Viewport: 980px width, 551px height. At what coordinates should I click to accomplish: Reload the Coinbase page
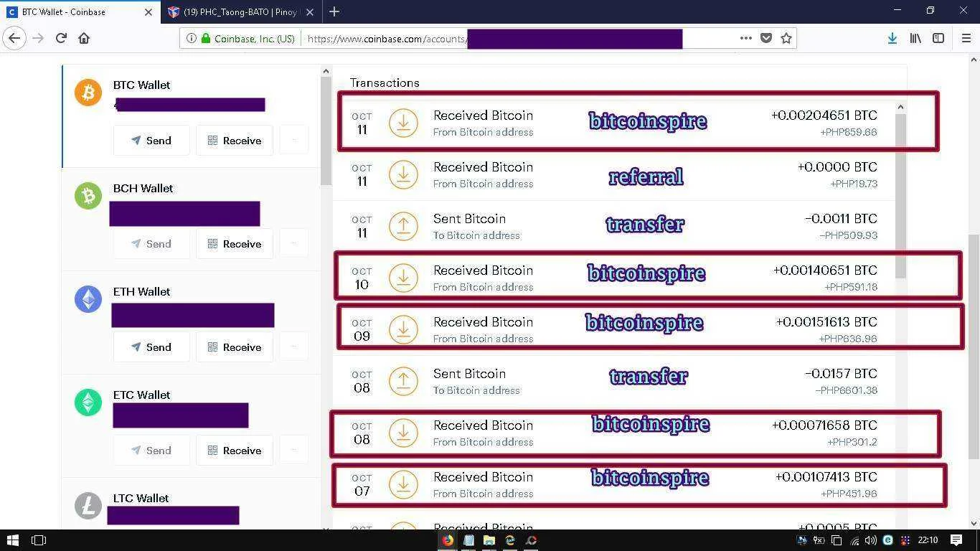(61, 38)
